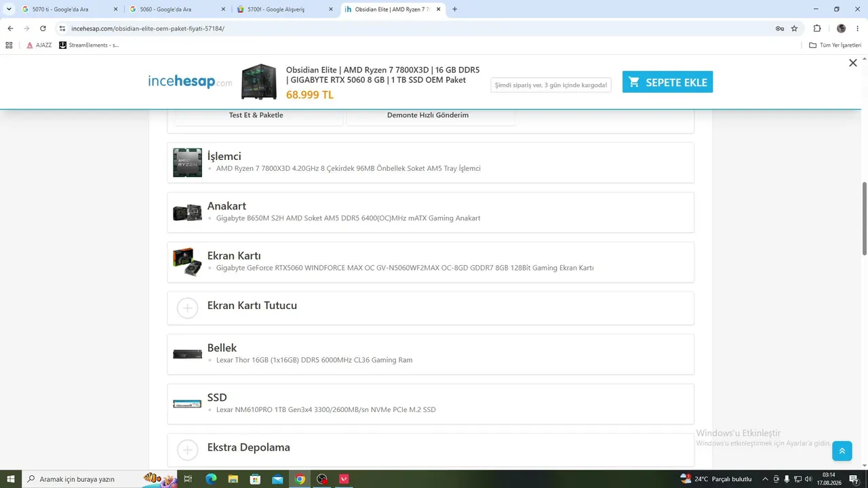Click the Chrome icon in the taskbar
Image resolution: width=868 pixels, height=488 pixels.
click(300, 479)
